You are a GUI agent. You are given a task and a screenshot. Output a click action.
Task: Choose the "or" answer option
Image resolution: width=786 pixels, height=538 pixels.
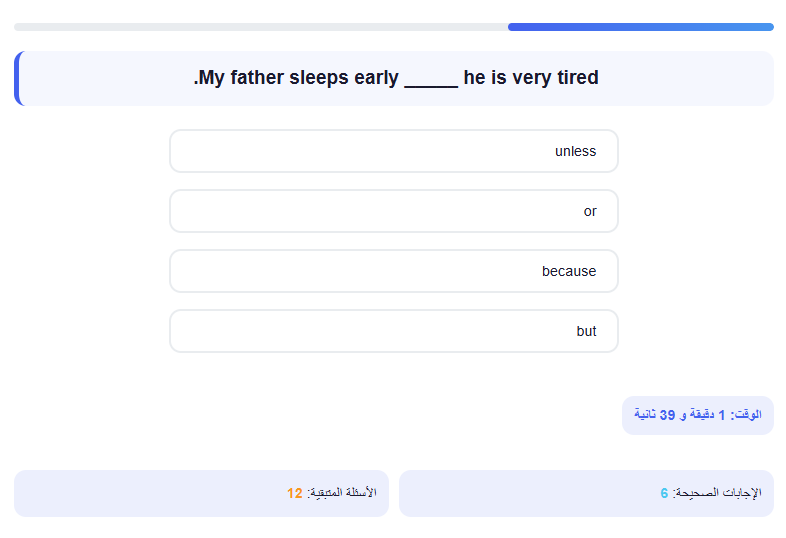pos(394,211)
